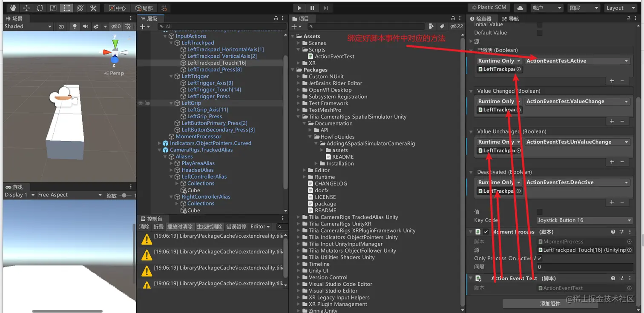The image size is (644, 313).
Task: Open Moment Process component help icon
Action: (613, 232)
